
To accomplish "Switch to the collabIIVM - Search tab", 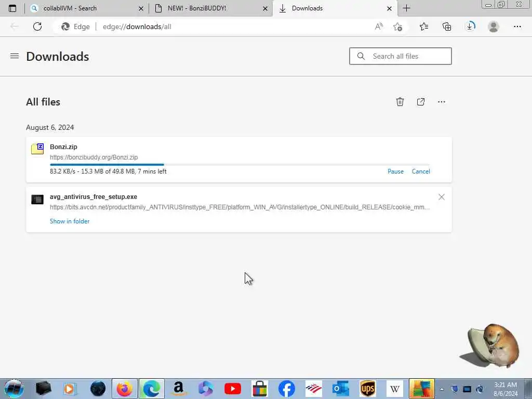I will [x=87, y=8].
